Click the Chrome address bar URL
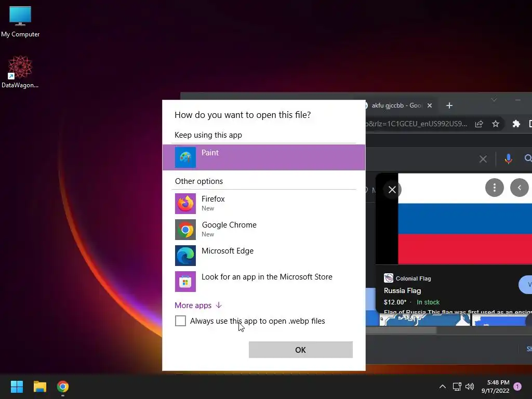 click(x=416, y=124)
